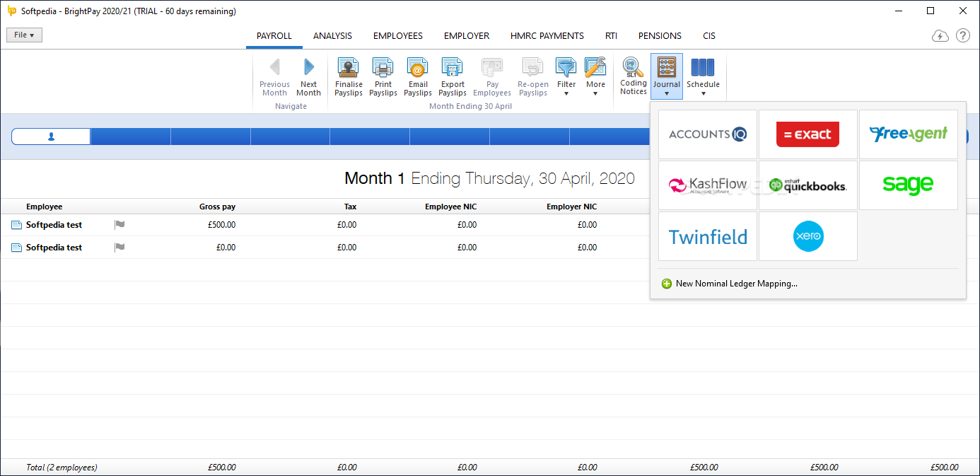Click the Gross pay column header

[x=217, y=207]
